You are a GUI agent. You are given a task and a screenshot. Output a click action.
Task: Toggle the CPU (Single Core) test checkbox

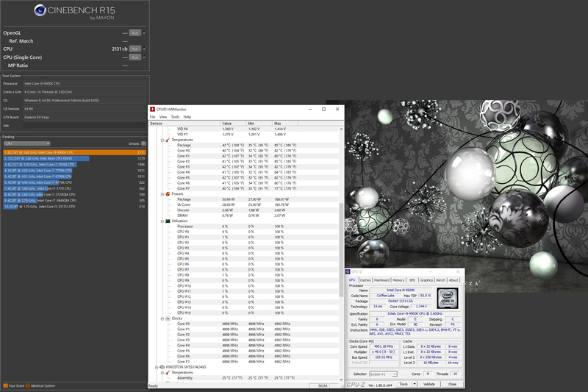tap(145, 57)
